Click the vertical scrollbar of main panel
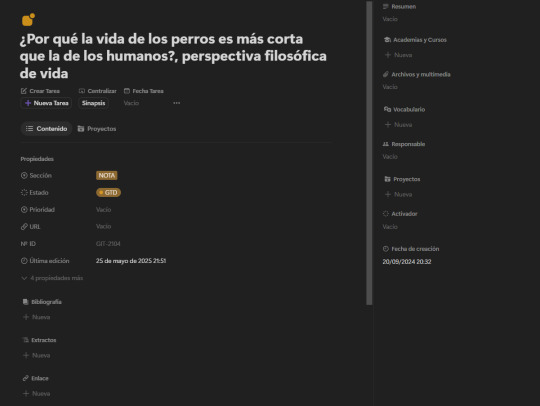Screen dimensions: 540x406 (x=369, y=153)
